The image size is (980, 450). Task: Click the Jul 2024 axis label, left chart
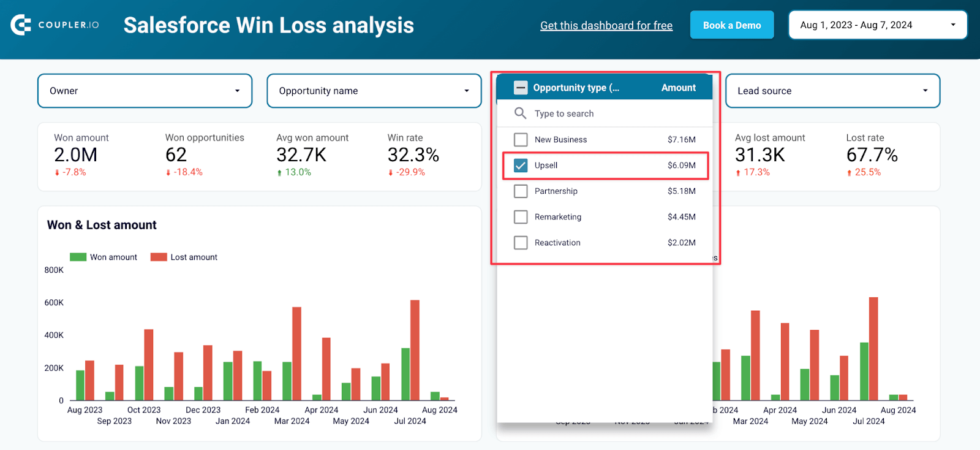pos(410,421)
